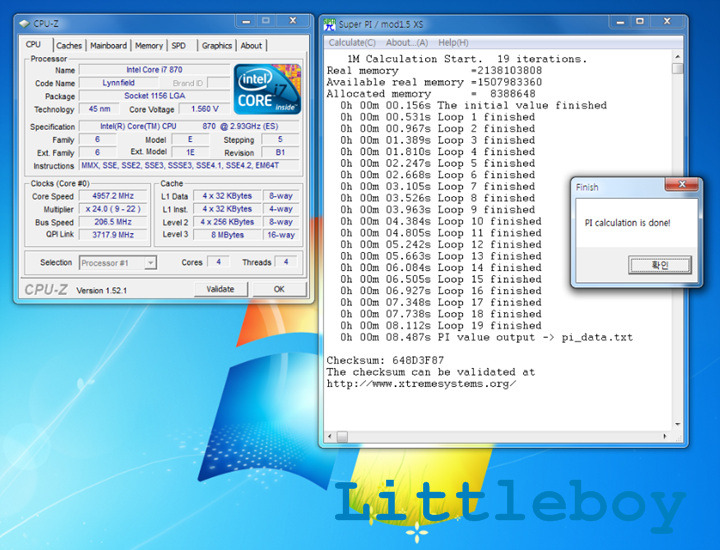Switch to the Mainboard tab
Viewport: 720px width, 550px height.
108,45
